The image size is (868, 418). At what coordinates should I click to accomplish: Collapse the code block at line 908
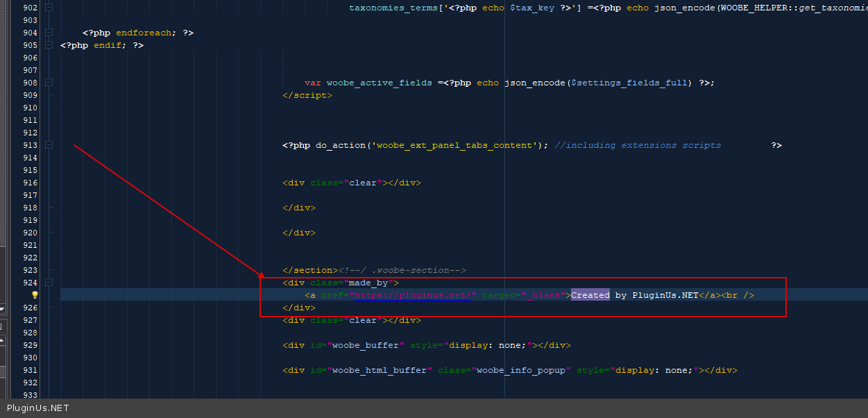pos(49,83)
